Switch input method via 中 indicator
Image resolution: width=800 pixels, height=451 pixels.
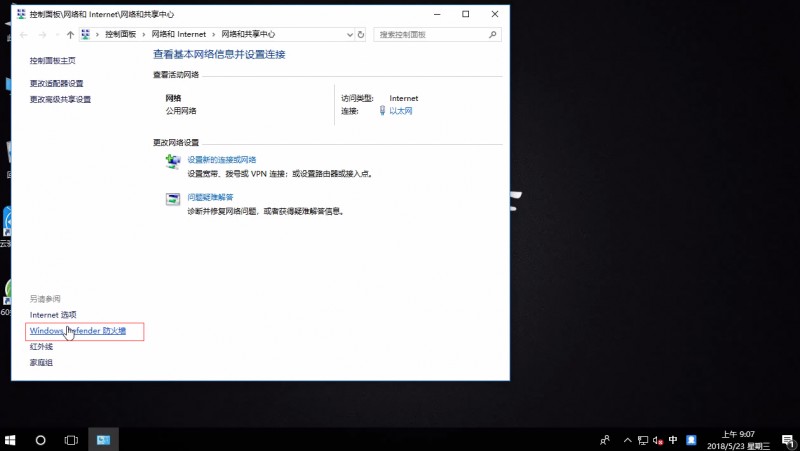[673, 439]
